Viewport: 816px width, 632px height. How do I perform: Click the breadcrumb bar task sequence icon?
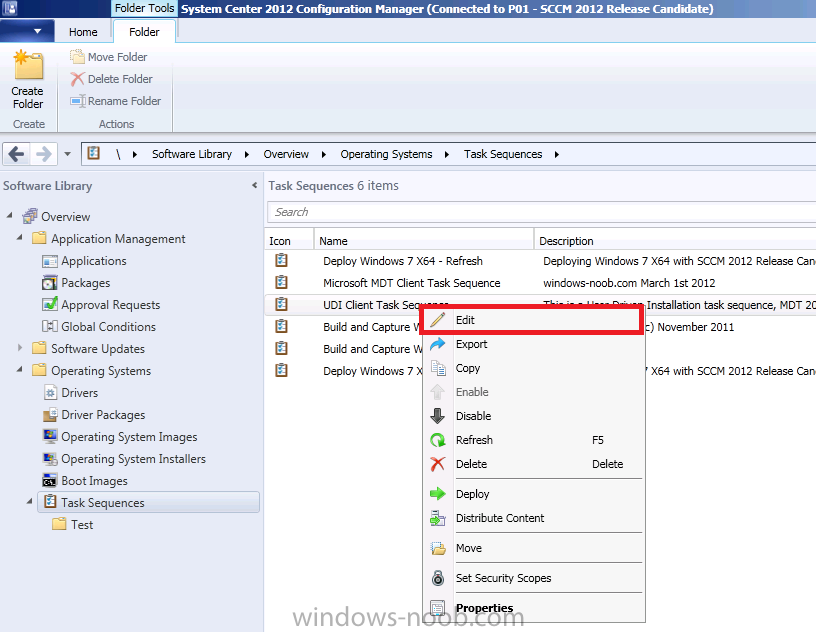pyautogui.click(x=94, y=153)
